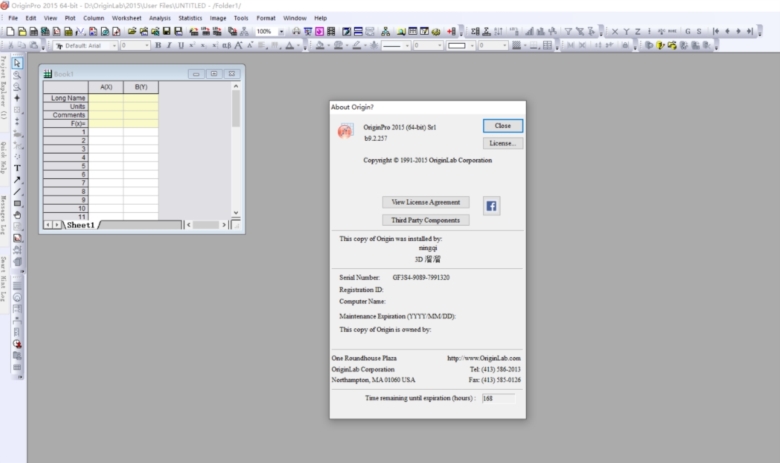Viewport: 780px width, 463px height.
Task: Open the Statistics menu
Action: pos(190,18)
